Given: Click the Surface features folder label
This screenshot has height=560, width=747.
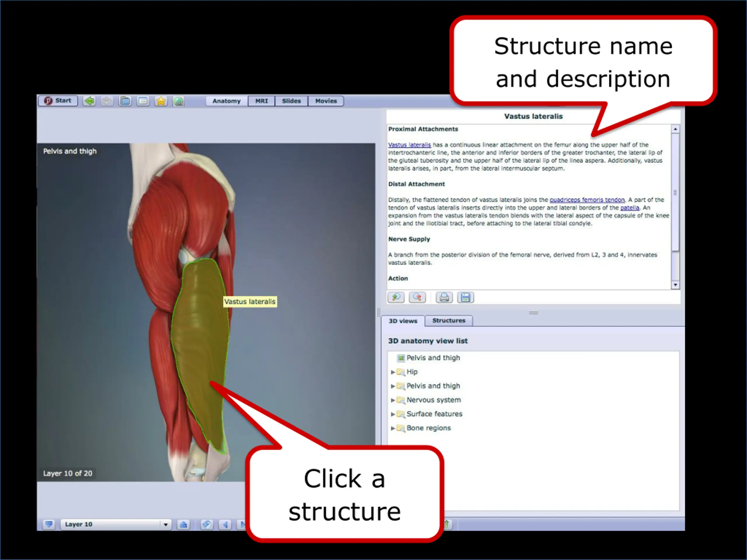Looking at the screenshot, I should 434,414.
